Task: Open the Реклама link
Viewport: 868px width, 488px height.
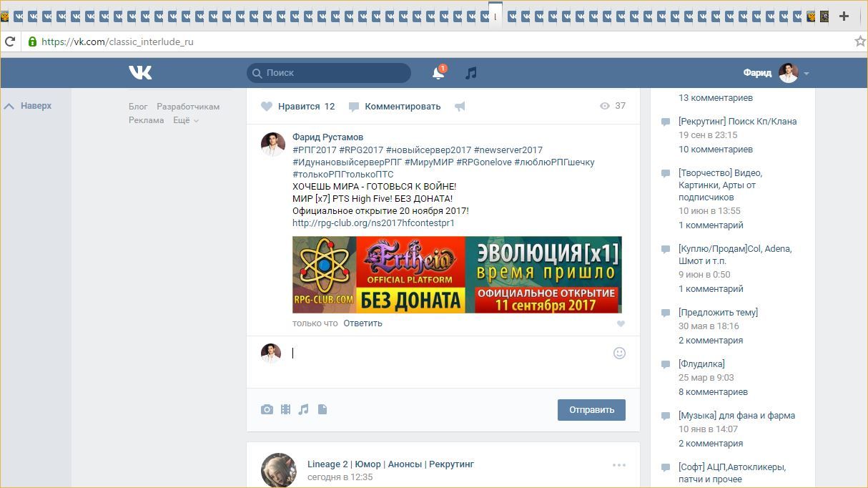Action: 147,120
